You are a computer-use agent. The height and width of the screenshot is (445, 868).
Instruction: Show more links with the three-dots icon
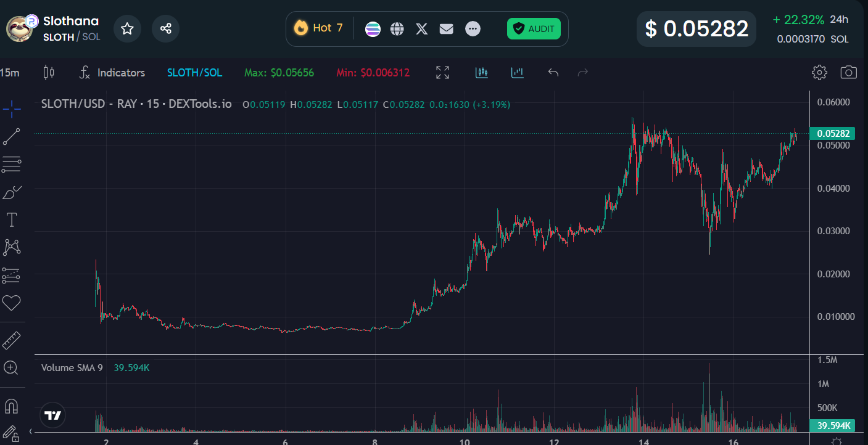pos(473,28)
